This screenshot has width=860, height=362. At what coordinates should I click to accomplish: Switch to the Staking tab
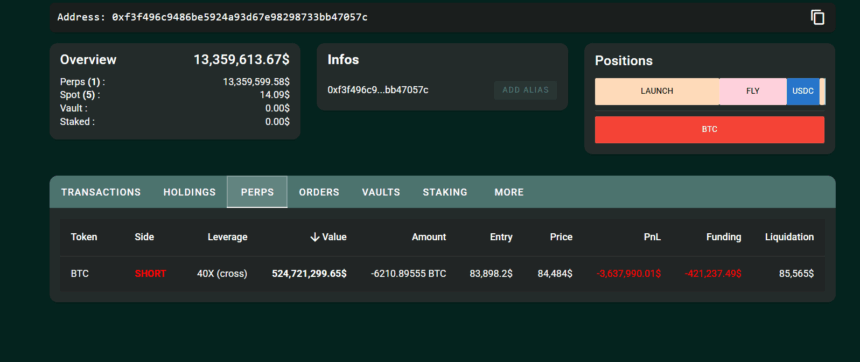tap(445, 192)
